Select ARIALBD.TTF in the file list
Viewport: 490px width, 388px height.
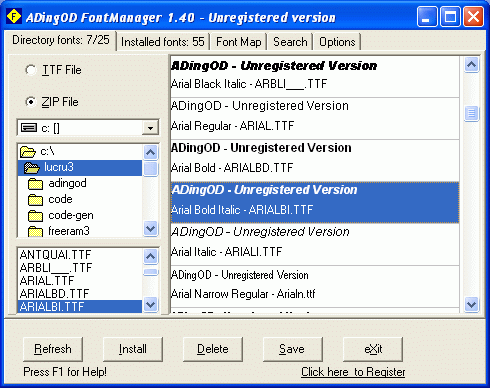click(x=80, y=294)
